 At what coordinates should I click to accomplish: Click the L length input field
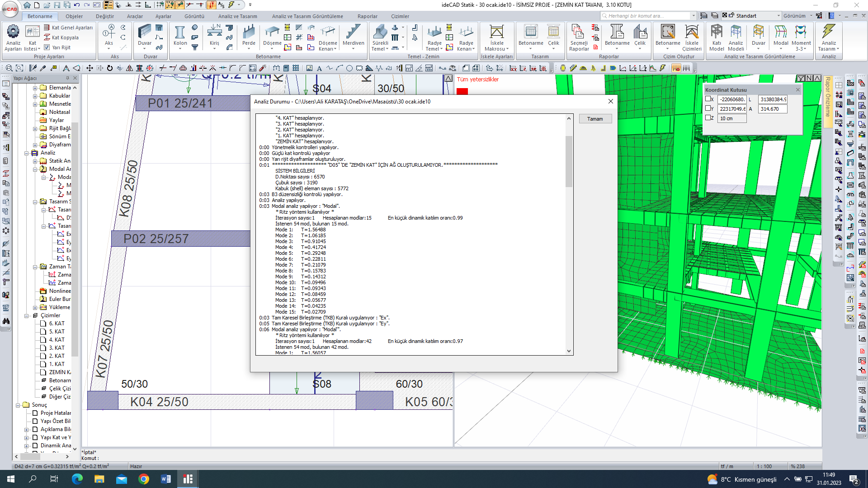[773, 99]
